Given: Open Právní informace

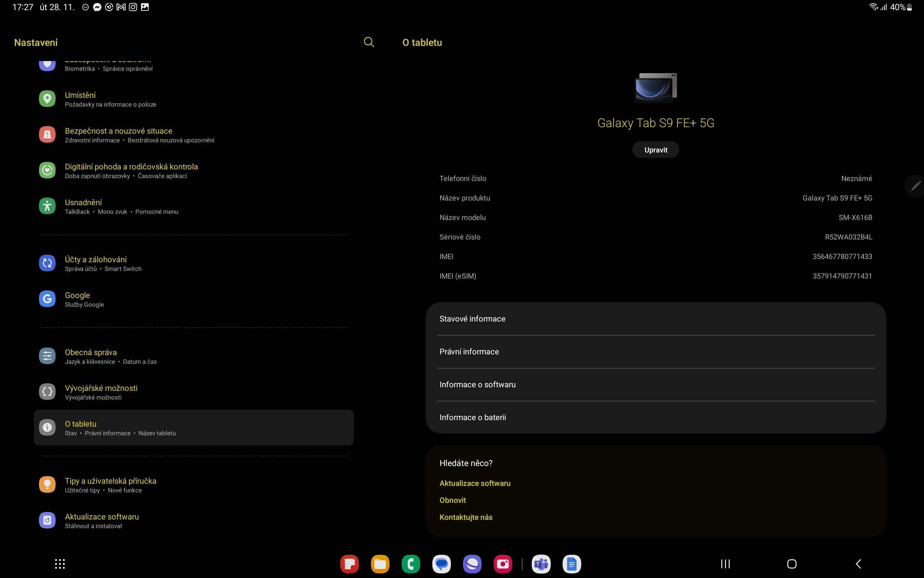Looking at the screenshot, I should (655, 352).
